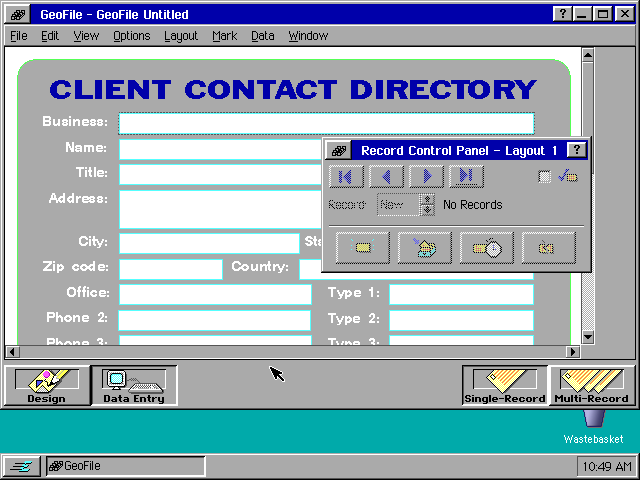Click the Country label

pyautogui.click(x=260, y=267)
